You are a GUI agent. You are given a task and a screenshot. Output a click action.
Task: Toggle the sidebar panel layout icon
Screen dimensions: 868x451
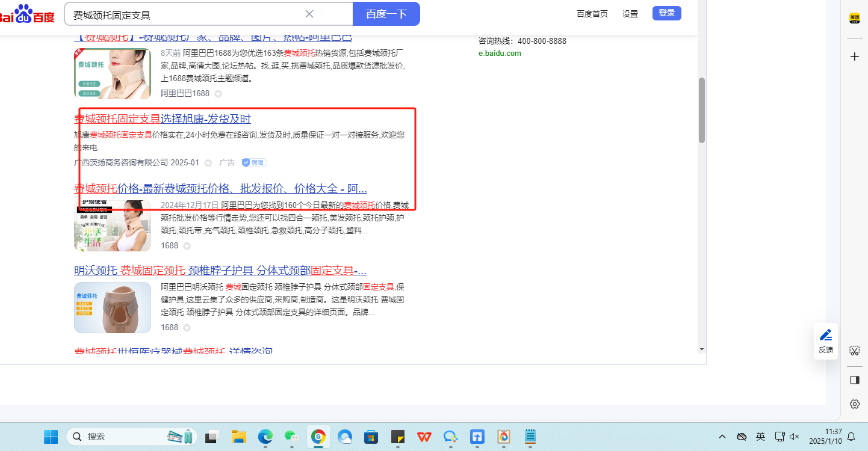point(854,380)
